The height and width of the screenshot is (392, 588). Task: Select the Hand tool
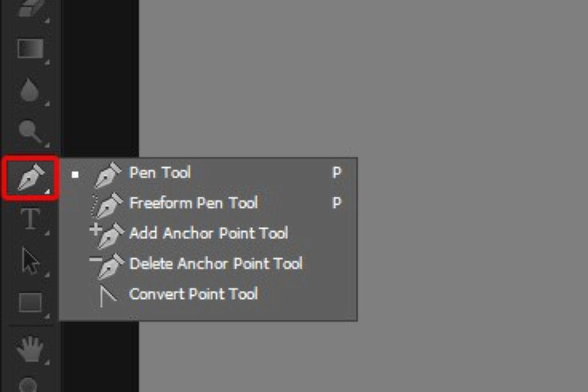(30, 348)
